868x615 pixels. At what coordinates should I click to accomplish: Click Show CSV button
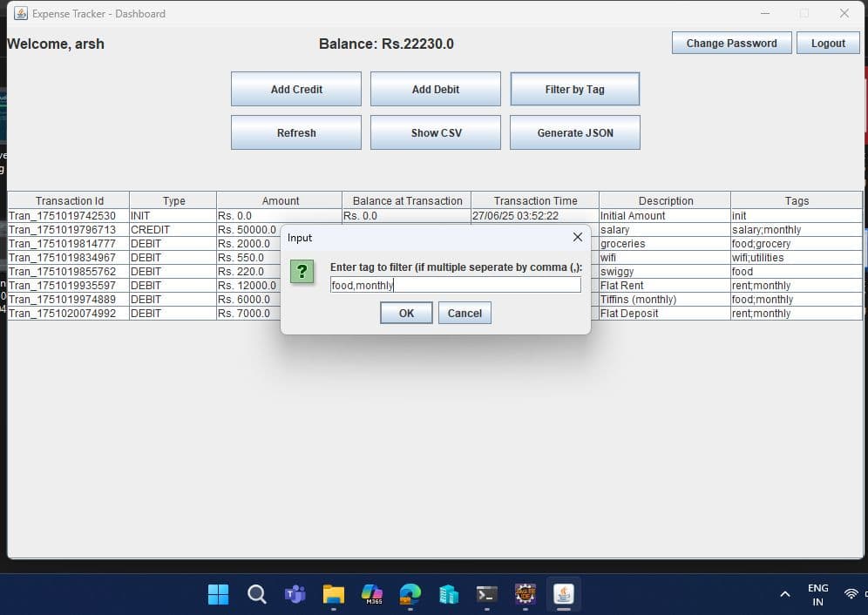(x=436, y=133)
